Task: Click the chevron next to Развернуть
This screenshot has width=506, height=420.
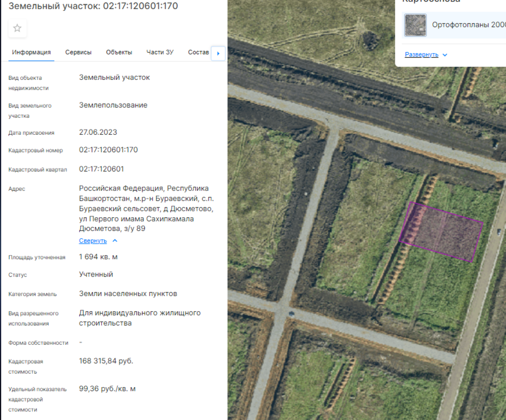Action: click(x=445, y=55)
